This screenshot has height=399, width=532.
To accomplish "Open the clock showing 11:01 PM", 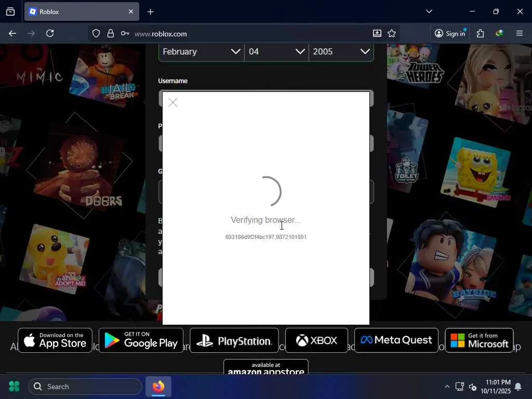I will click(x=495, y=387).
